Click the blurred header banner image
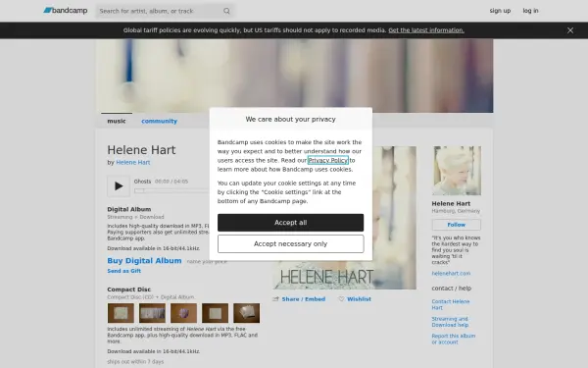This screenshot has height=368, width=588. pos(295,76)
